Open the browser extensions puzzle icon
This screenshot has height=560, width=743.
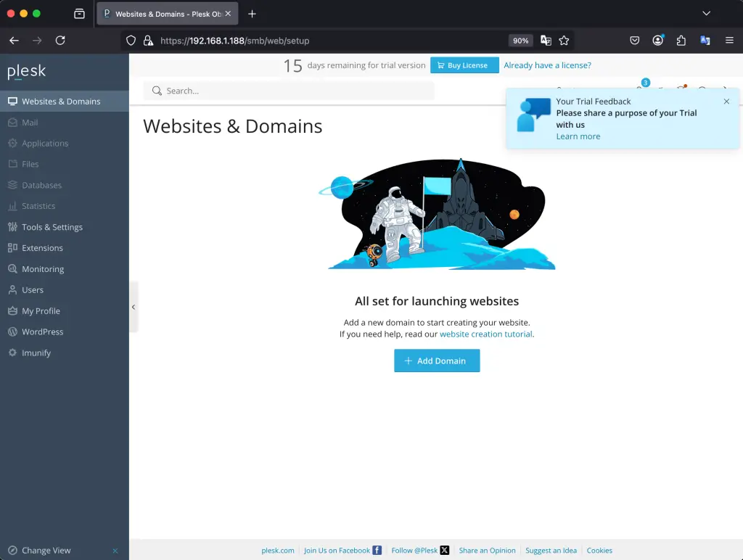[681, 41]
